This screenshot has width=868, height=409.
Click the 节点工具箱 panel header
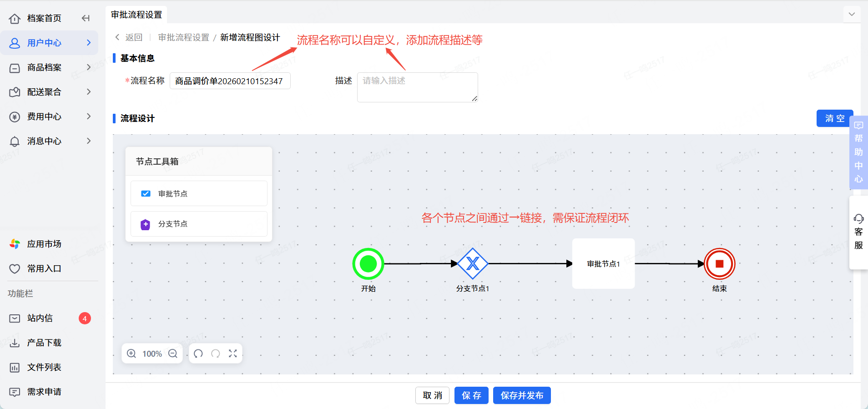[199, 162]
